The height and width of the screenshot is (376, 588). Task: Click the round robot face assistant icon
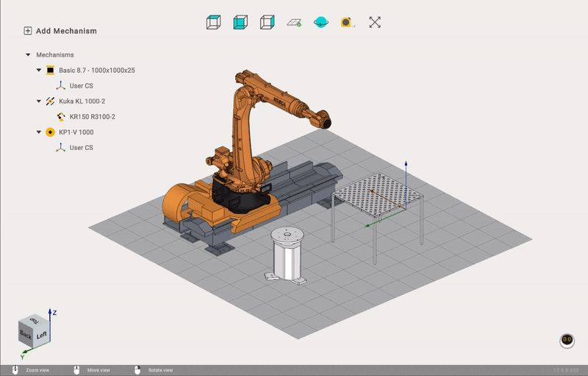point(567,340)
